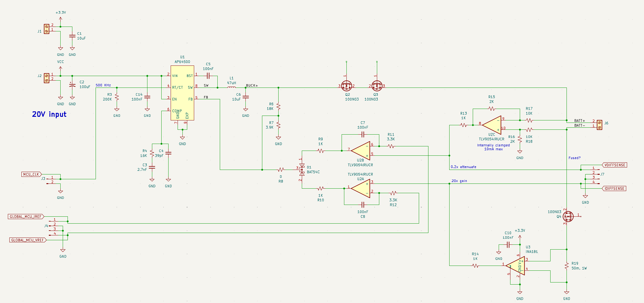
Task: Select the R16 2K resistor symbol
Action: click(520, 139)
